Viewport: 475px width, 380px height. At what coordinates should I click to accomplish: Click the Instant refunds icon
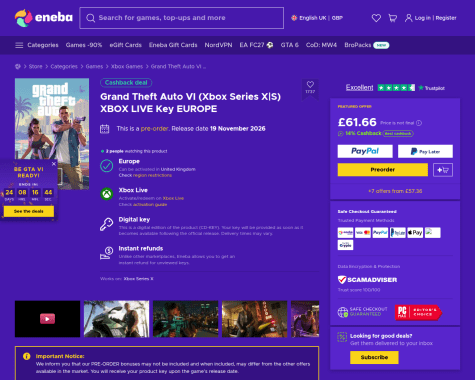106,253
